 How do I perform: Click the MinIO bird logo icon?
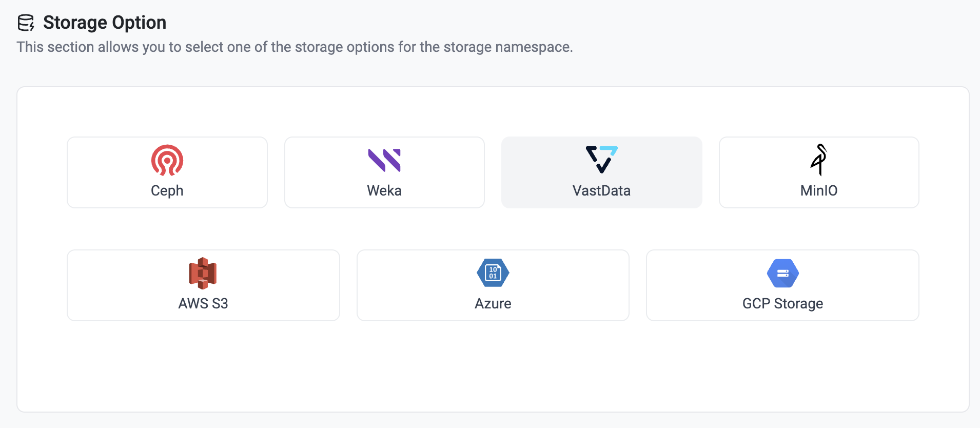(x=819, y=160)
